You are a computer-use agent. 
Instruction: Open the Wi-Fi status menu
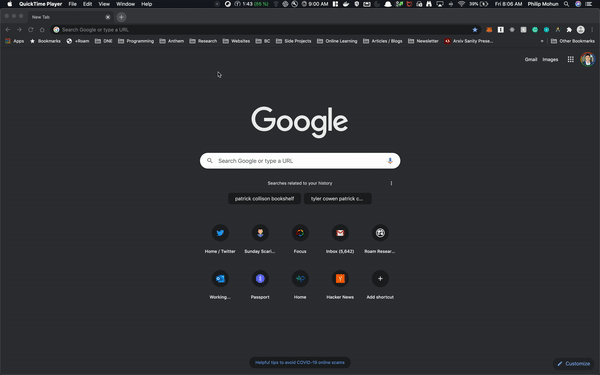(x=461, y=4)
